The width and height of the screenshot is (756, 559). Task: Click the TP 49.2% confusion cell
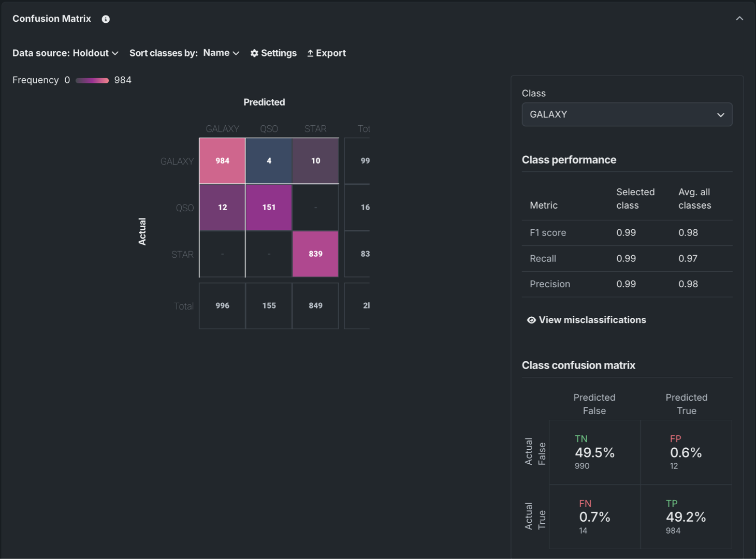(x=686, y=517)
